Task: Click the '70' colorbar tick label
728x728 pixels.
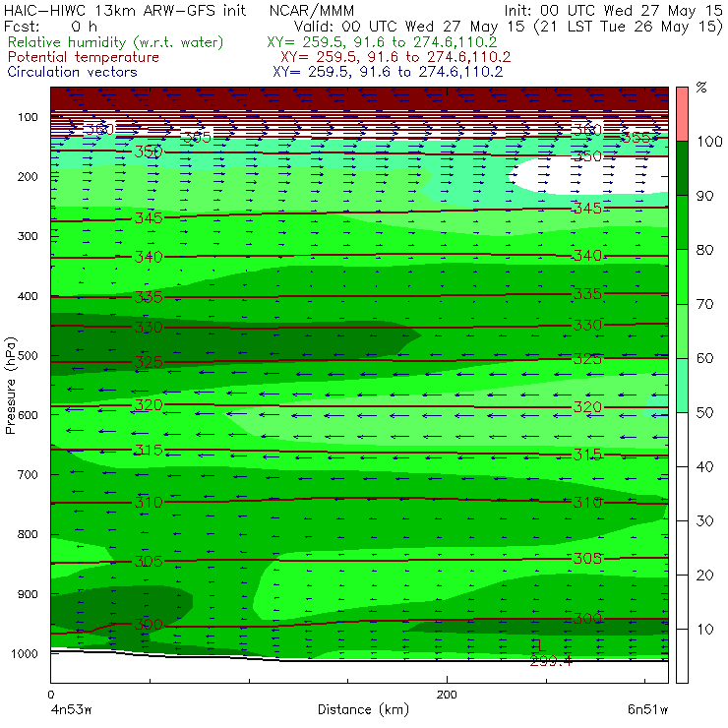Action: click(x=704, y=305)
